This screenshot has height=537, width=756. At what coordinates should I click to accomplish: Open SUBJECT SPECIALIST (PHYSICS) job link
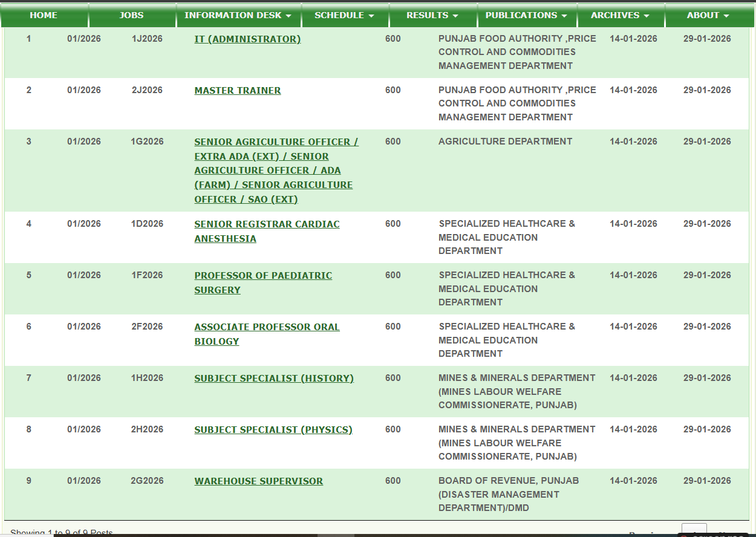(273, 429)
